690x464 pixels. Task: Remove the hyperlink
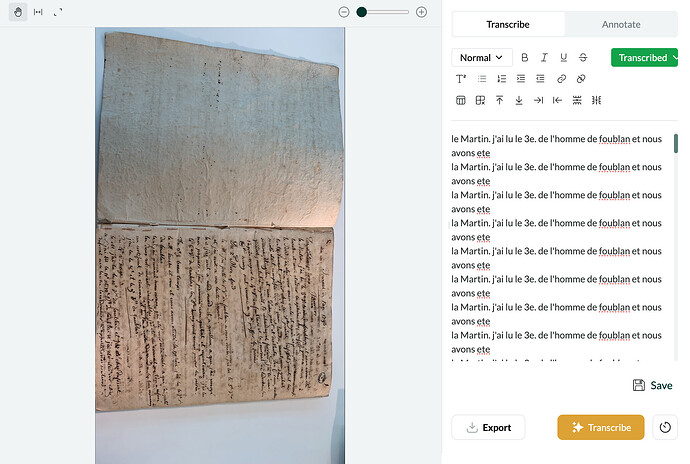581,79
